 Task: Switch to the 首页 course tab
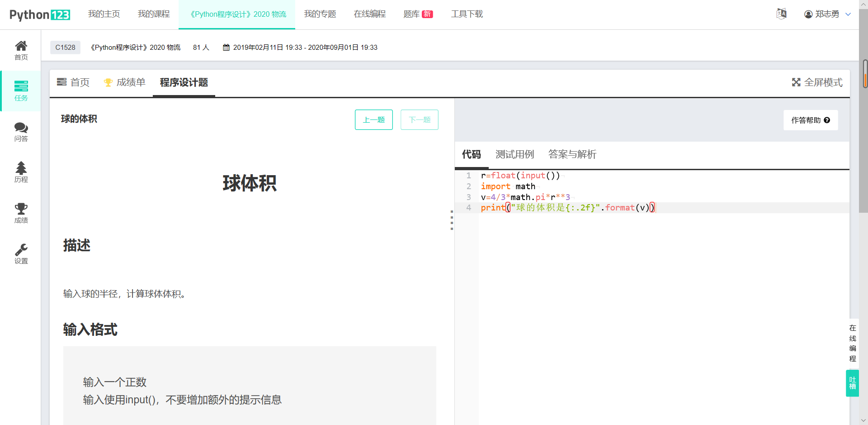click(73, 82)
